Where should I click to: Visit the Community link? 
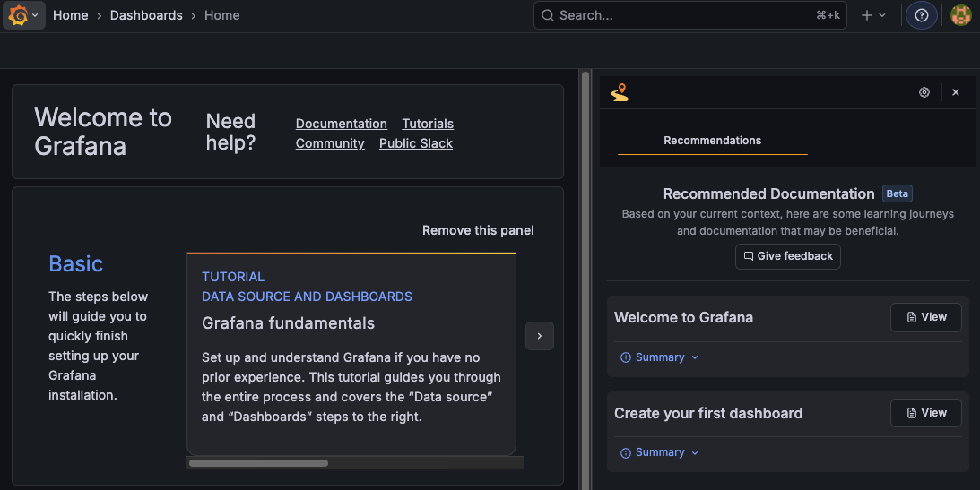[330, 143]
